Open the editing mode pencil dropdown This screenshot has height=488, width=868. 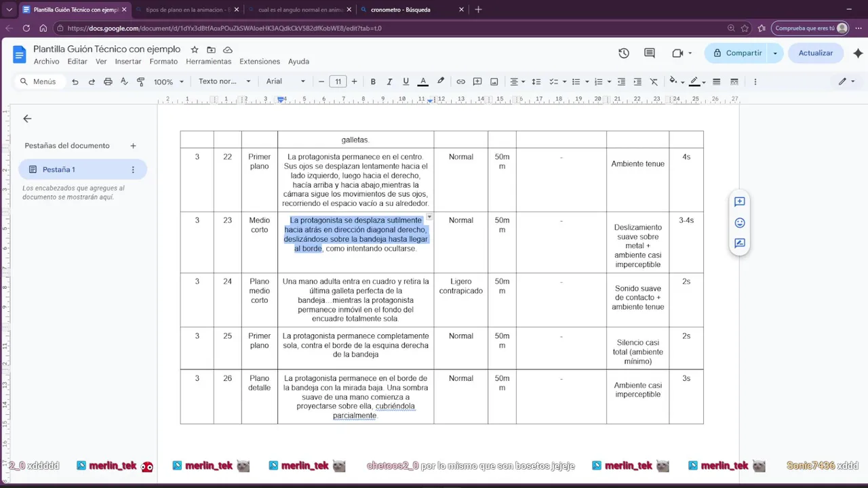846,81
